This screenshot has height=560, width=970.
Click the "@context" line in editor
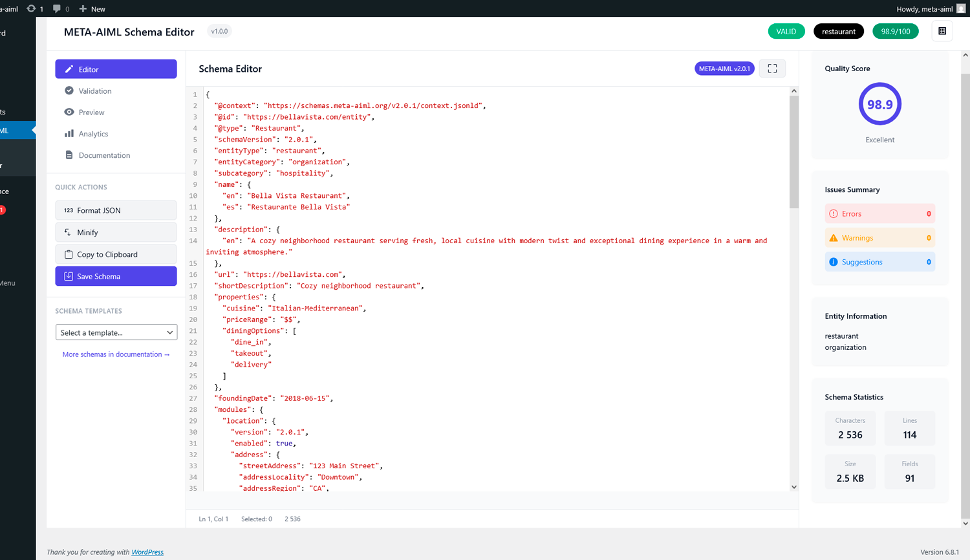[x=350, y=105]
